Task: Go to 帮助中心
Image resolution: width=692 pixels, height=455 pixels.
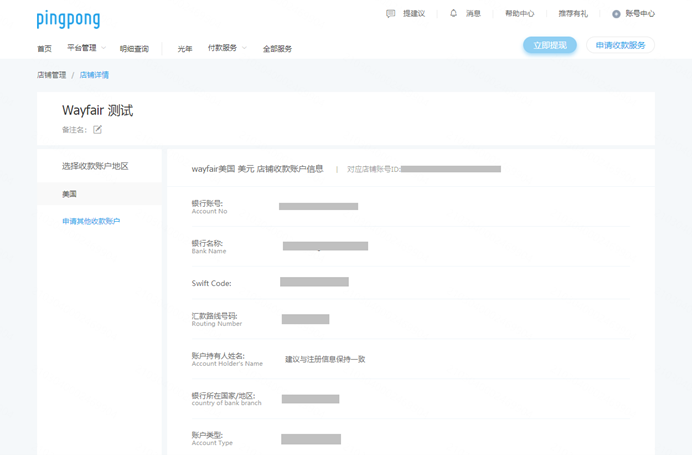Action: (x=519, y=14)
